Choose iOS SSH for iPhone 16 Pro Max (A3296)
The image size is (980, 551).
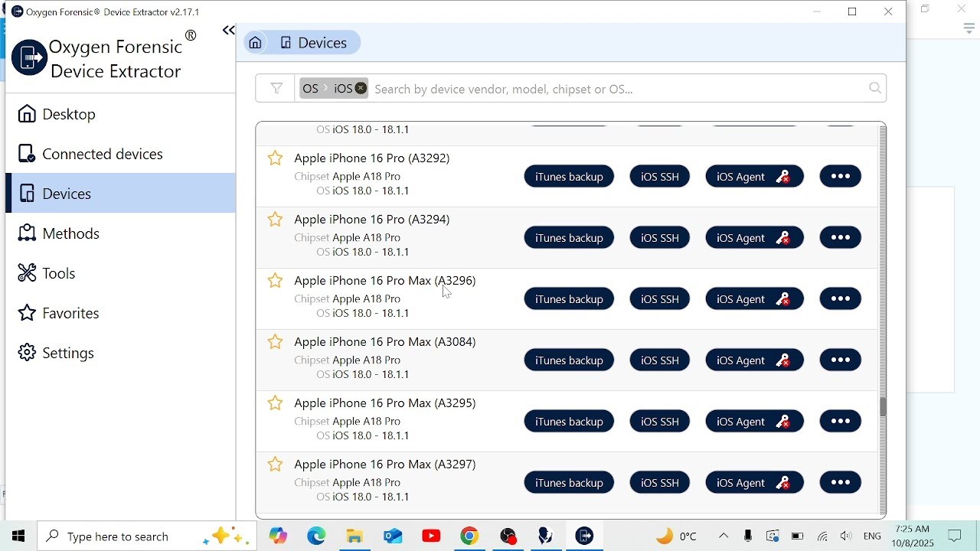(x=660, y=299)
